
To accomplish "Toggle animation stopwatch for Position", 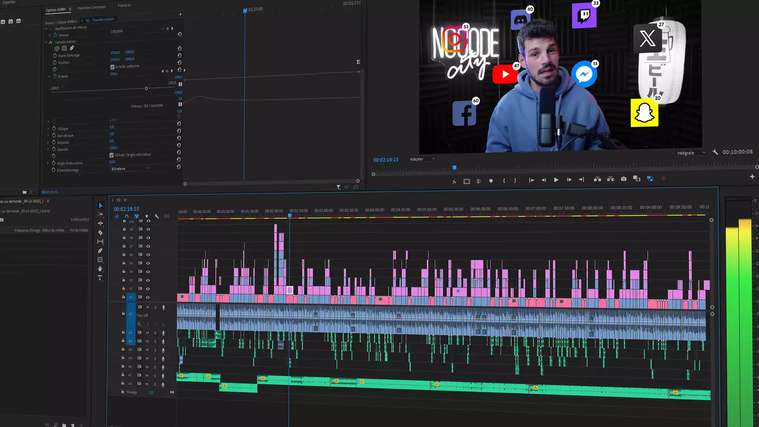I will (x=55, y=62).
